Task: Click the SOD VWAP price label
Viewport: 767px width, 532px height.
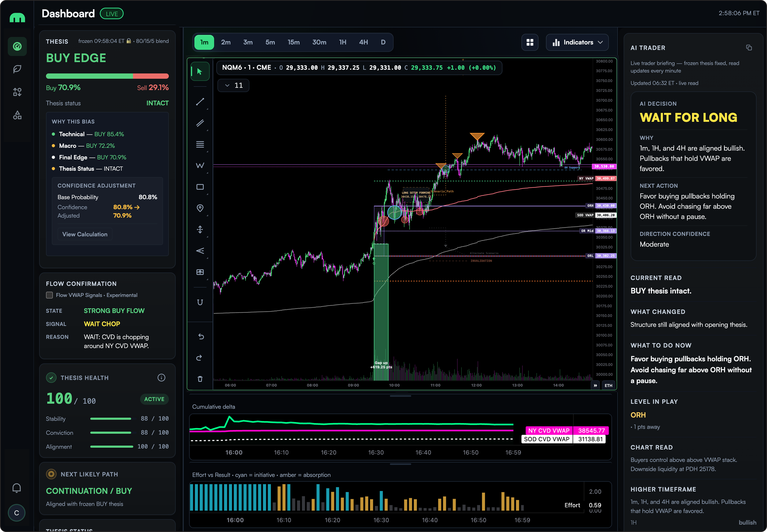Action: coord(596,215)
